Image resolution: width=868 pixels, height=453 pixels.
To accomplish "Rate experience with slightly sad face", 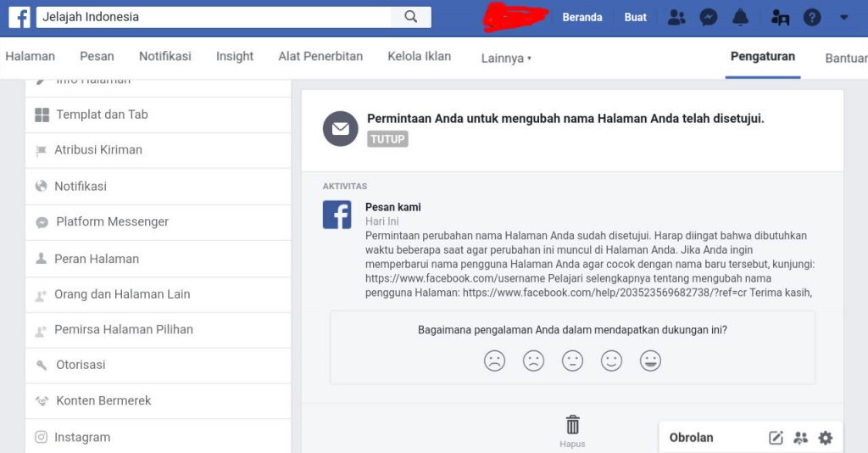I will tap(534, 361).
